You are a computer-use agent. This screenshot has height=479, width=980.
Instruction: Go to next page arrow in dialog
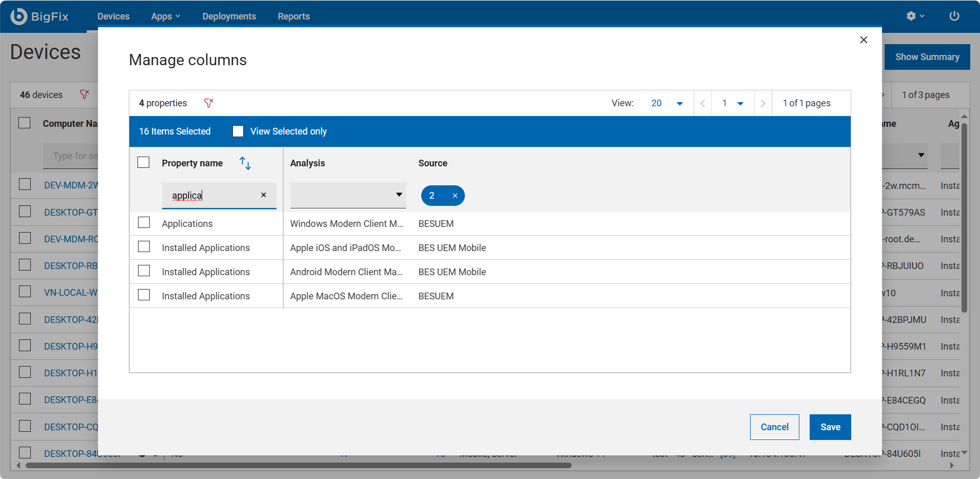pyautogui.click(x=763, y=103)
